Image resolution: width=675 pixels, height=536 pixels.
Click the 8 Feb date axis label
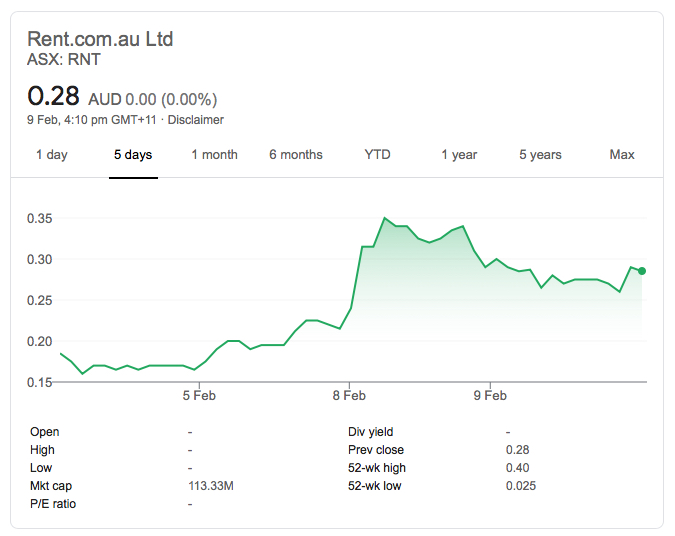tap(349, 396)
